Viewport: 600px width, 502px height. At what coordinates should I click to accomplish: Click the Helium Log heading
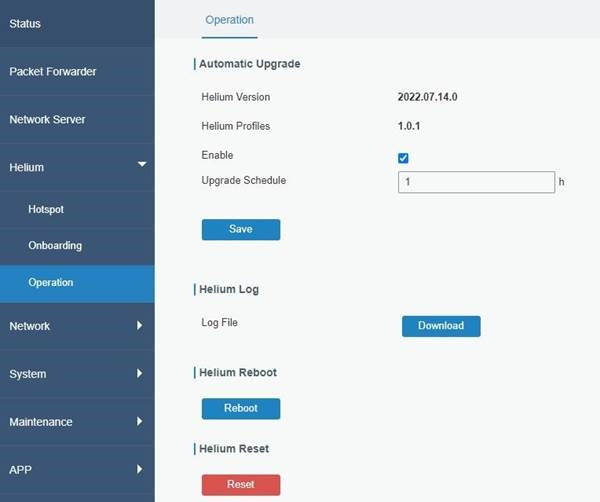point(229,289)
